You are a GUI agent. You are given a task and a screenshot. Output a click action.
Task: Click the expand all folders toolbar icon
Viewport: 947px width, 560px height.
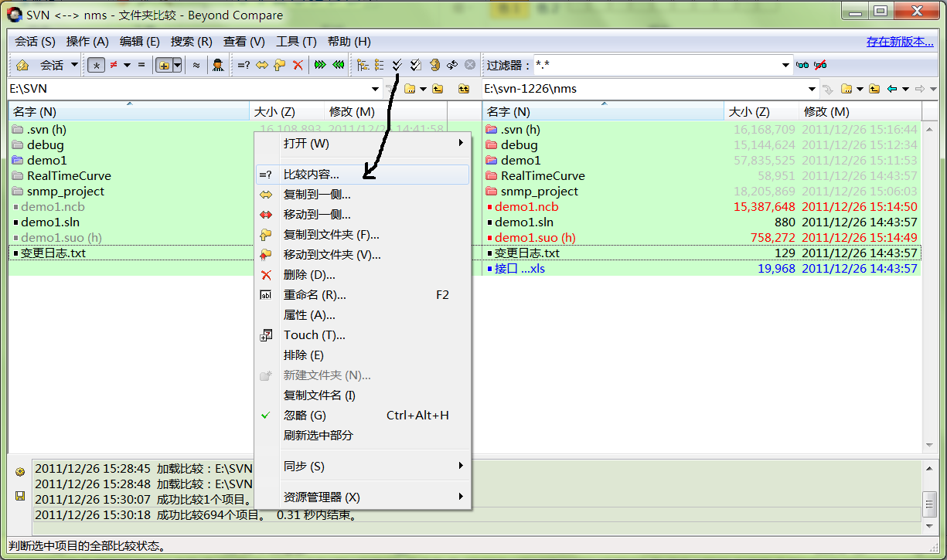click(362, 65)
